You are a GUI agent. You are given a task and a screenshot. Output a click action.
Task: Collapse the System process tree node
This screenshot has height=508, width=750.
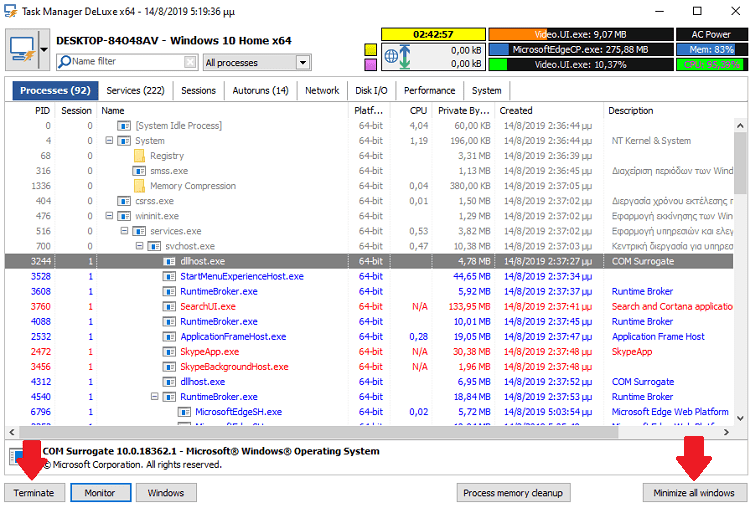[x=109, y=141]
